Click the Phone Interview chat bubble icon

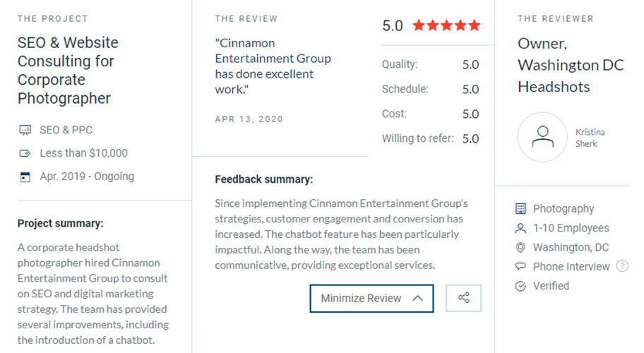point(521,267)
